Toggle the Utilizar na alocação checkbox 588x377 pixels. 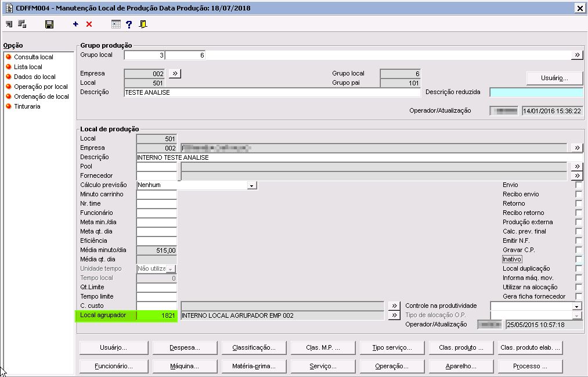(x=579, y=287)
